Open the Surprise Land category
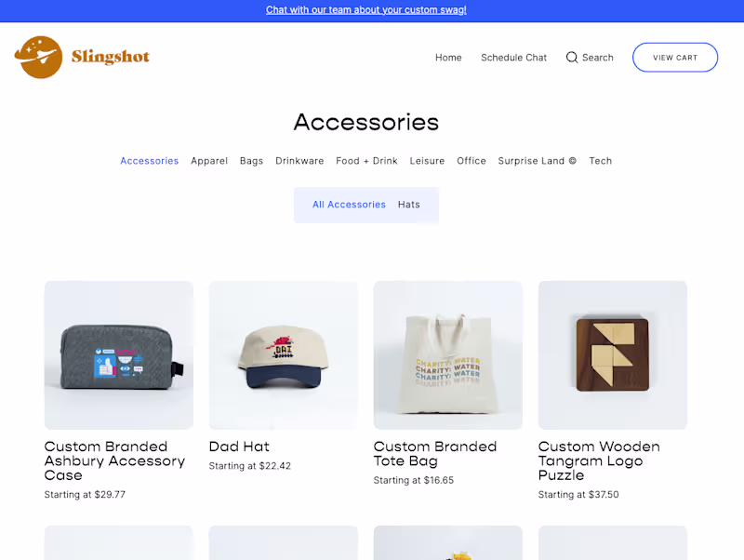 [x=538, y=161]
